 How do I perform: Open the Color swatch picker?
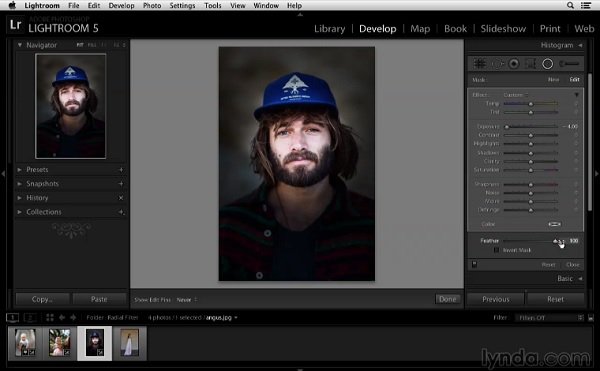[x=554, y=224]
